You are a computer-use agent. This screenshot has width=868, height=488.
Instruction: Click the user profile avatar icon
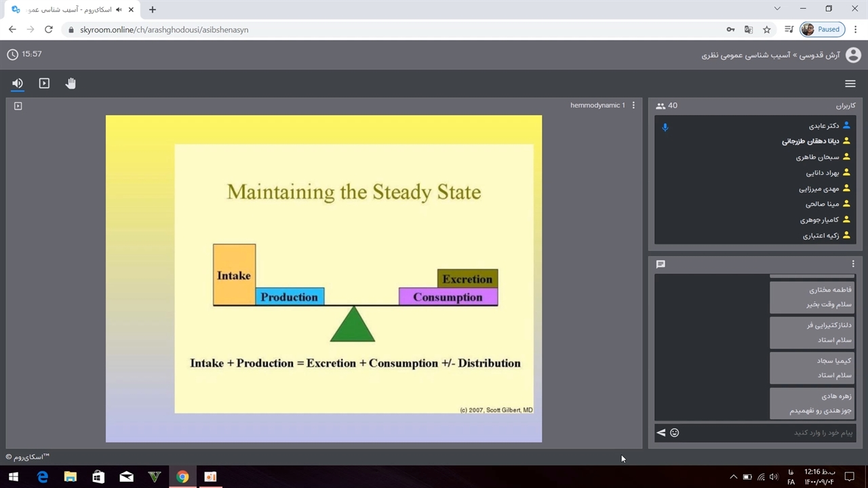tap(852, 55)
